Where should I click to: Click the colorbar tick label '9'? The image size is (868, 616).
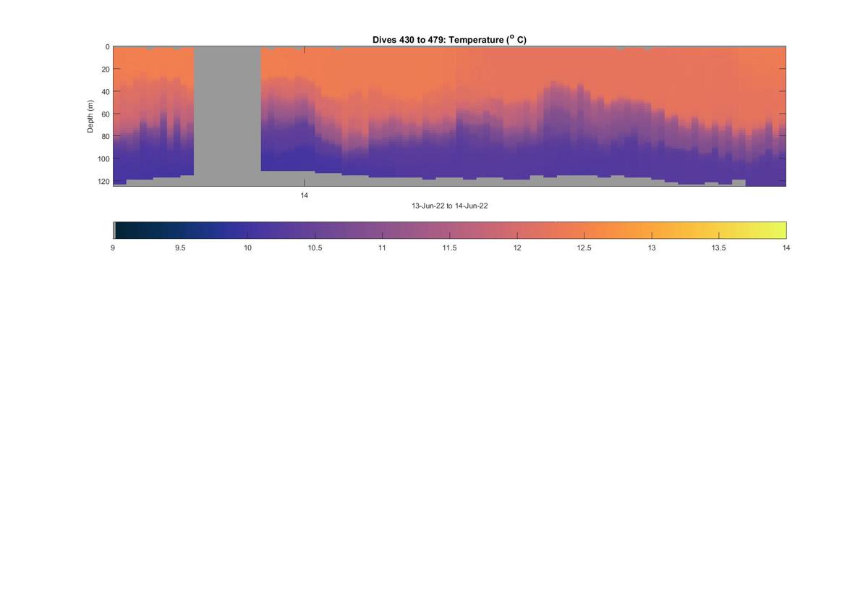(113, 248)
